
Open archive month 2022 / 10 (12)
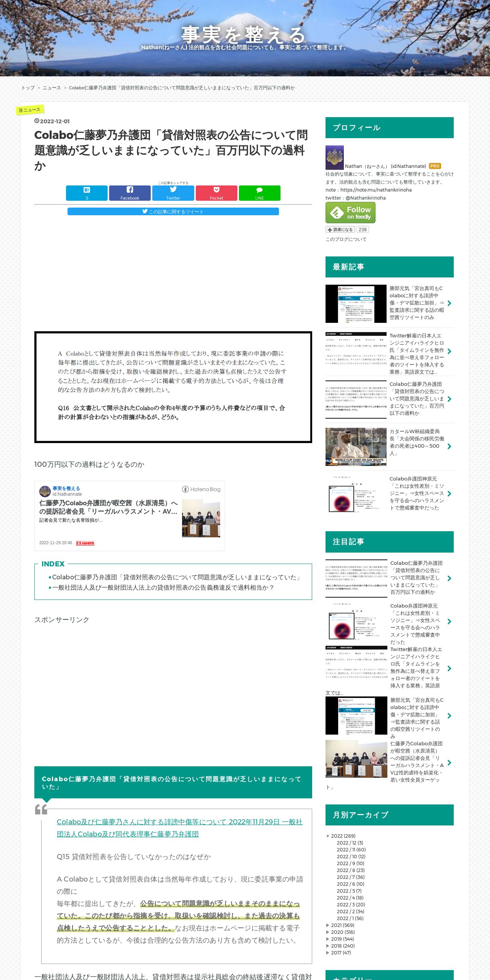pyautogui.click(x=351, y=857)
